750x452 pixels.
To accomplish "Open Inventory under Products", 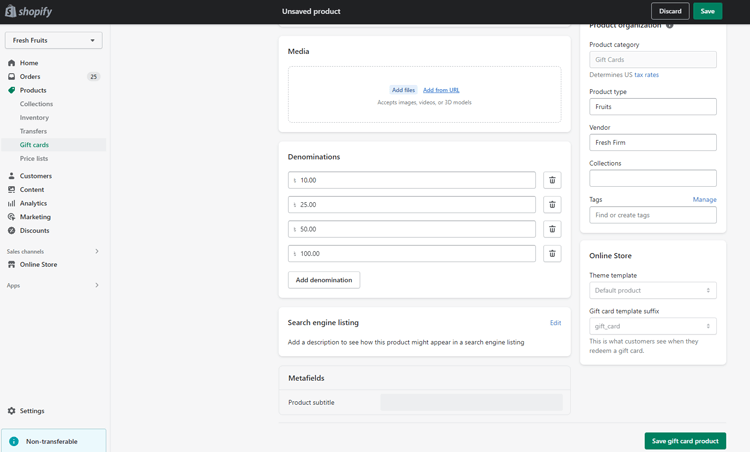I will pos(34,118).
